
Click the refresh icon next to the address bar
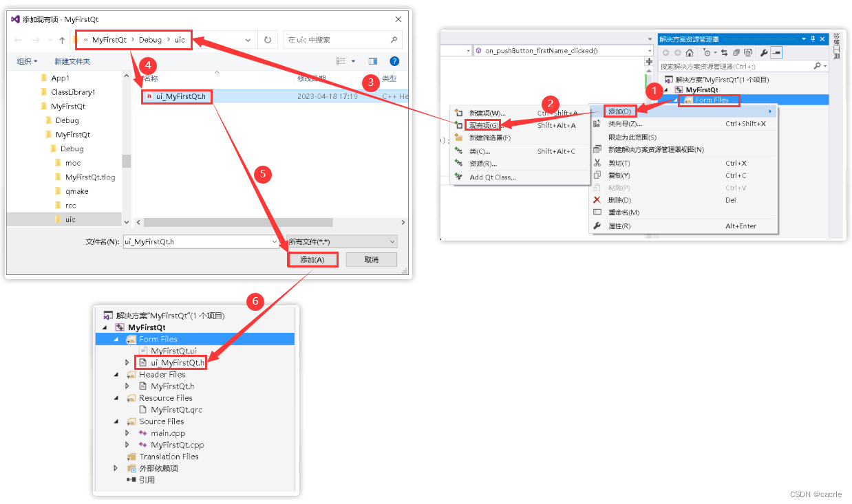coord(268,39)
